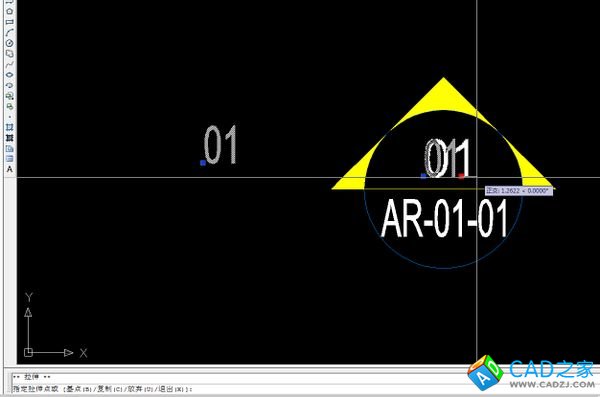Select the Polygon draw tool

(x=10, y=11)
